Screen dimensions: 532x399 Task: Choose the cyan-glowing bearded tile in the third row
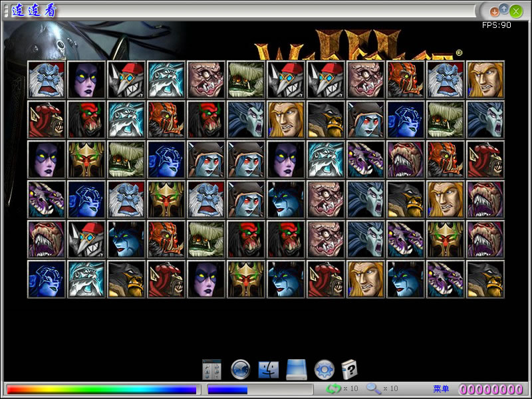point(326,160)
